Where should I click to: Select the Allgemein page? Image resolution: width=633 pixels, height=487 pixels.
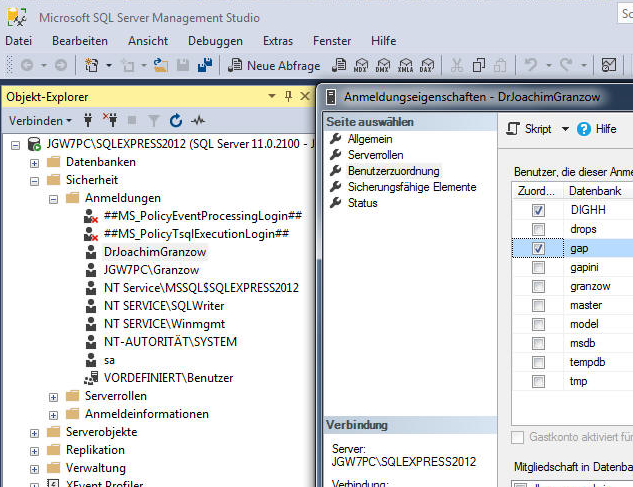click(x=370, y=139)
